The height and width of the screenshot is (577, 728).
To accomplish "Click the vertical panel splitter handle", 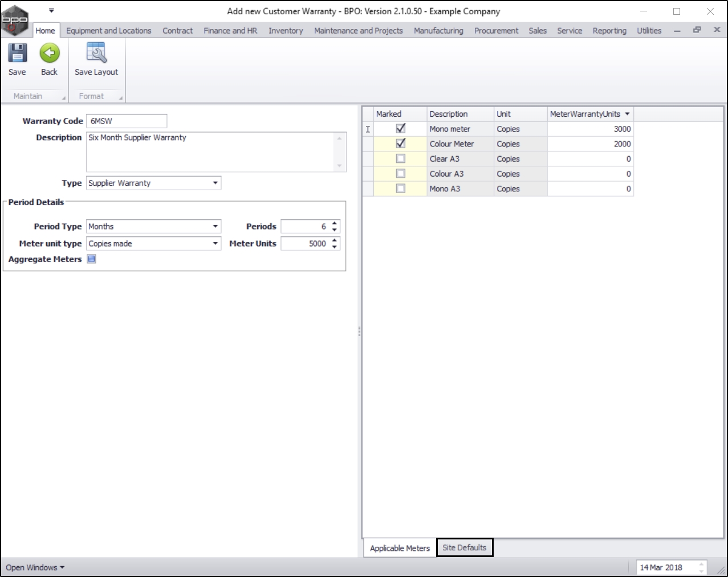I will tap(359, 331).
